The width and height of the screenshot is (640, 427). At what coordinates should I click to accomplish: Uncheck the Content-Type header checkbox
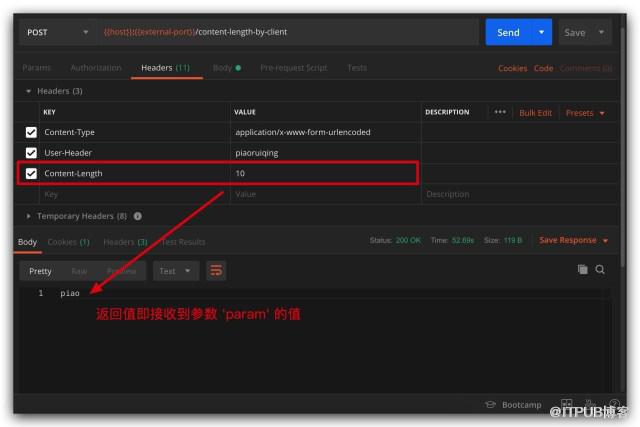[x=31, y=132]
